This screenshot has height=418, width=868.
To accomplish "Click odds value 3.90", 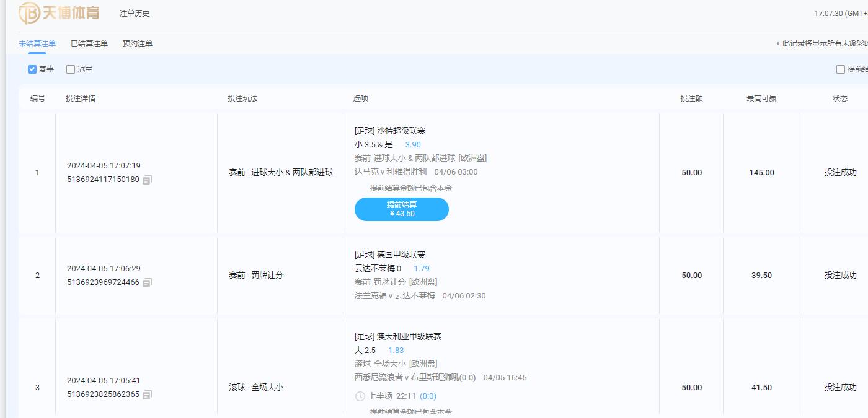I will [413, 144].
